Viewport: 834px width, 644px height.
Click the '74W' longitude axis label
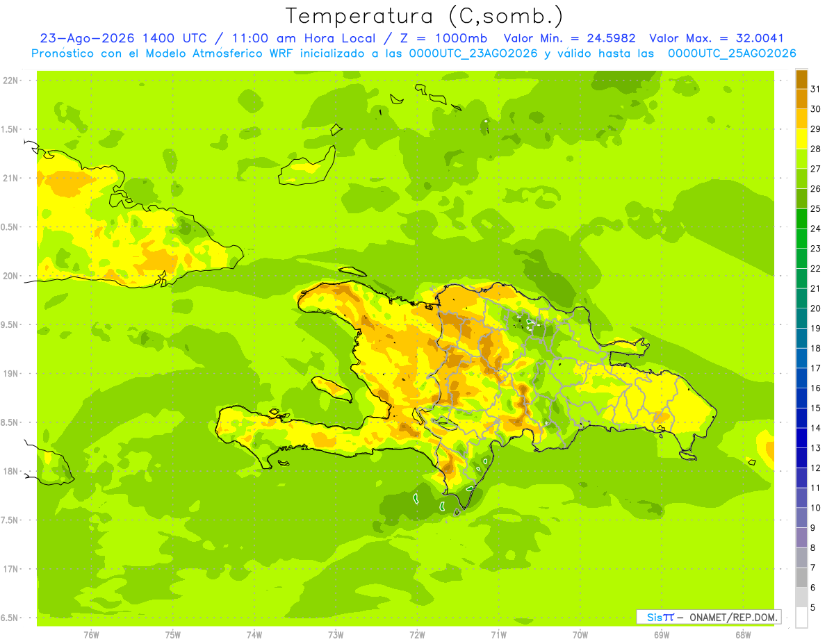(x=254, y=635)
